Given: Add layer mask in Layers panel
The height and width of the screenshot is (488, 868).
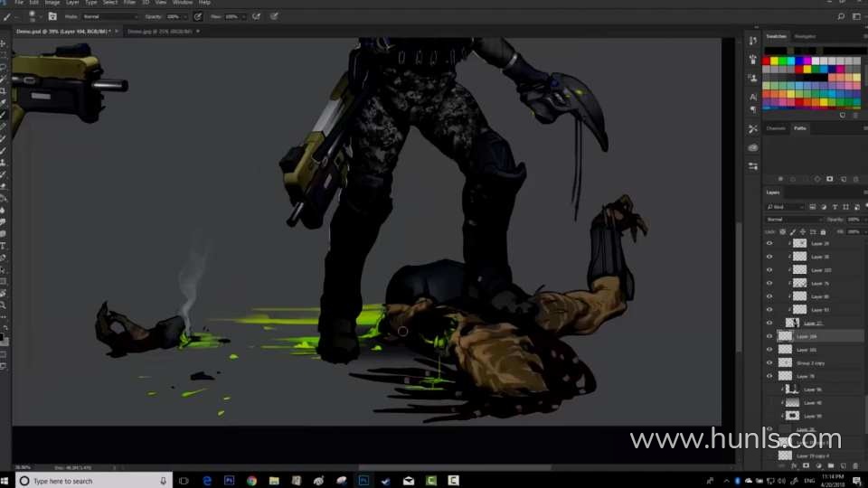Looking at the screenshot, I should click(807, 466).
